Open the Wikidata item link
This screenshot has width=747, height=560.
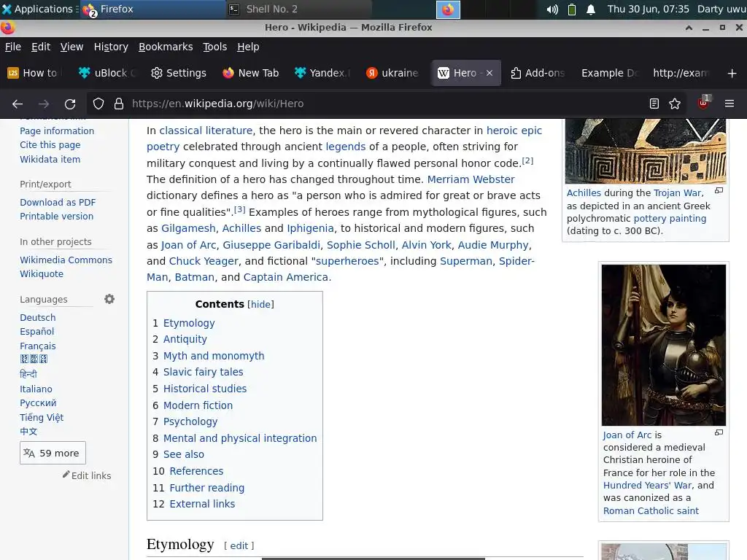click(50, 160)
